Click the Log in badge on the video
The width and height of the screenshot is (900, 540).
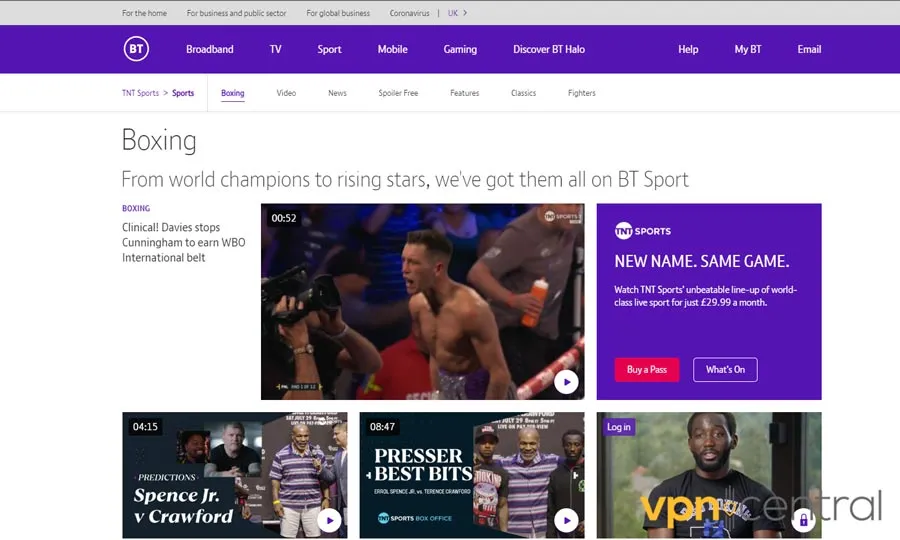click(x=619, y=427)
